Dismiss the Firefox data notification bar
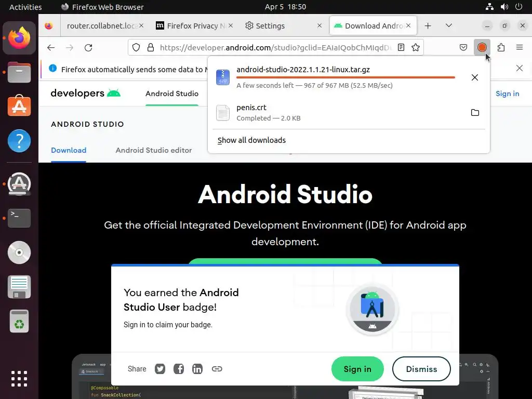 pyautogui.click(x=519, y=68)
